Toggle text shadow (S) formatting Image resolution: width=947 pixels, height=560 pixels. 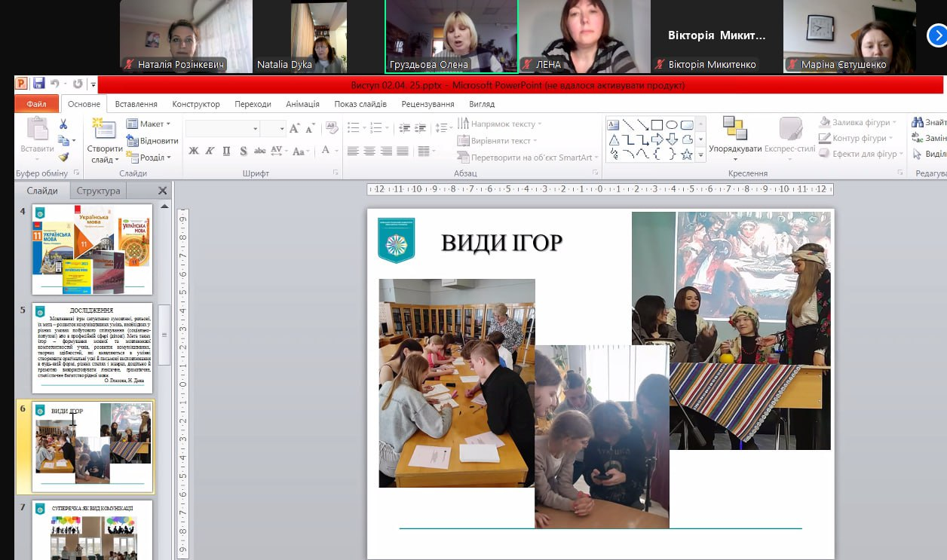pyautogui.click(x=243, y=151)
